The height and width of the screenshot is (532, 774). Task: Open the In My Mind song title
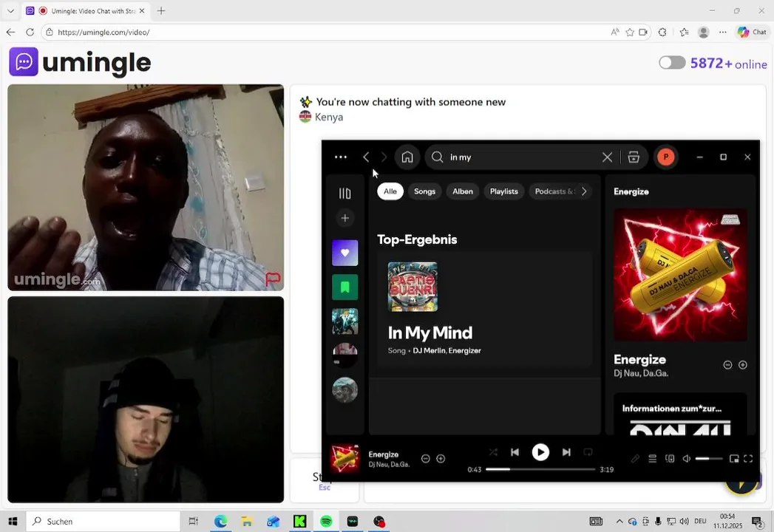click(x=430, y=332)
